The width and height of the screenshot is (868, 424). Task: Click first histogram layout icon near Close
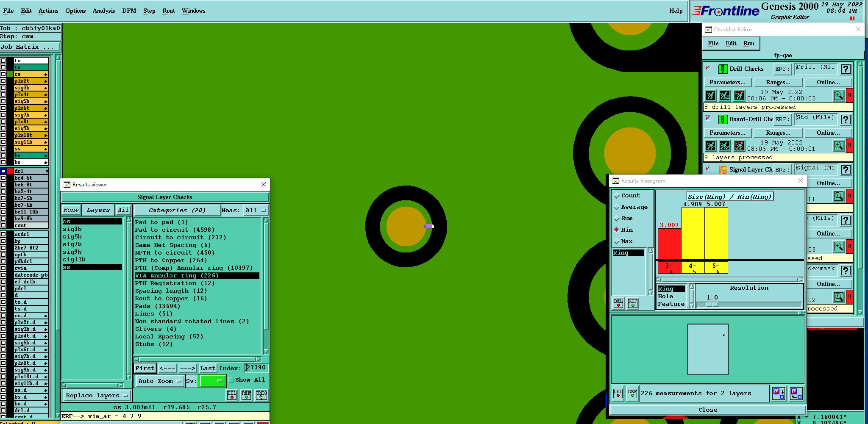[779, 394]
